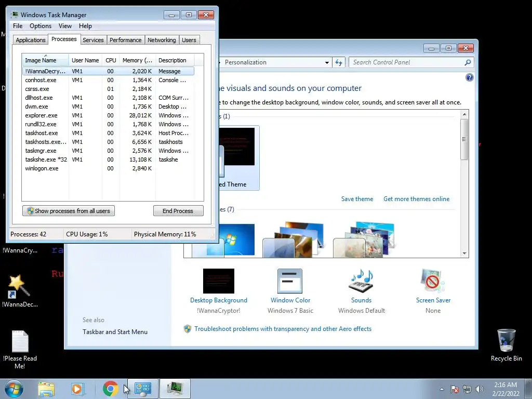The height and width of the screenshot is (399, 532).
Task: Select the taskhosts.exe process
Action: point(108,142)
